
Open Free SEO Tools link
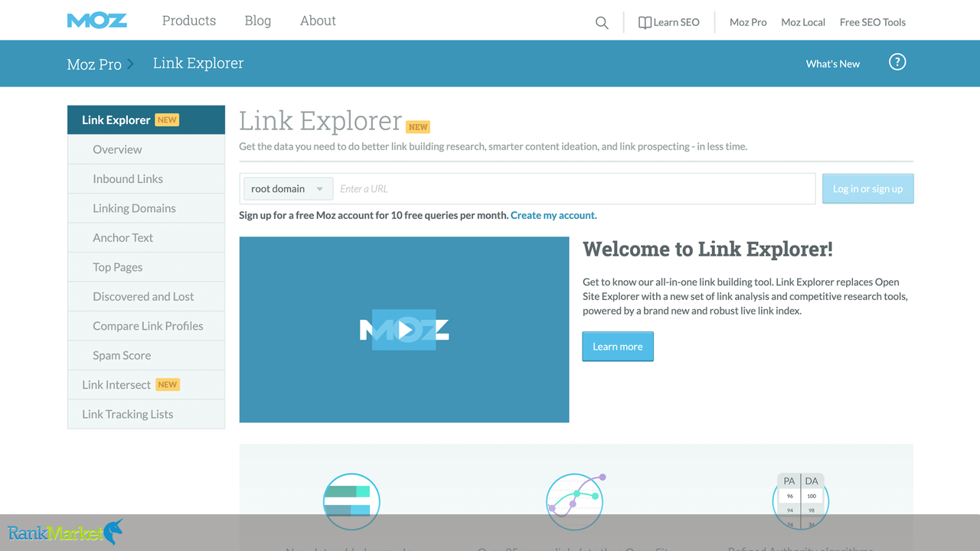tap(873, 23)
